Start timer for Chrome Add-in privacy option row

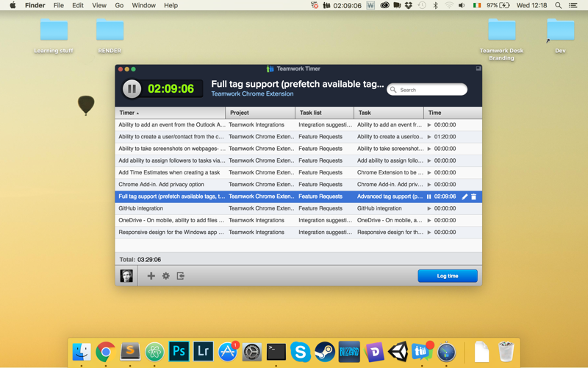tap(429, 185)
